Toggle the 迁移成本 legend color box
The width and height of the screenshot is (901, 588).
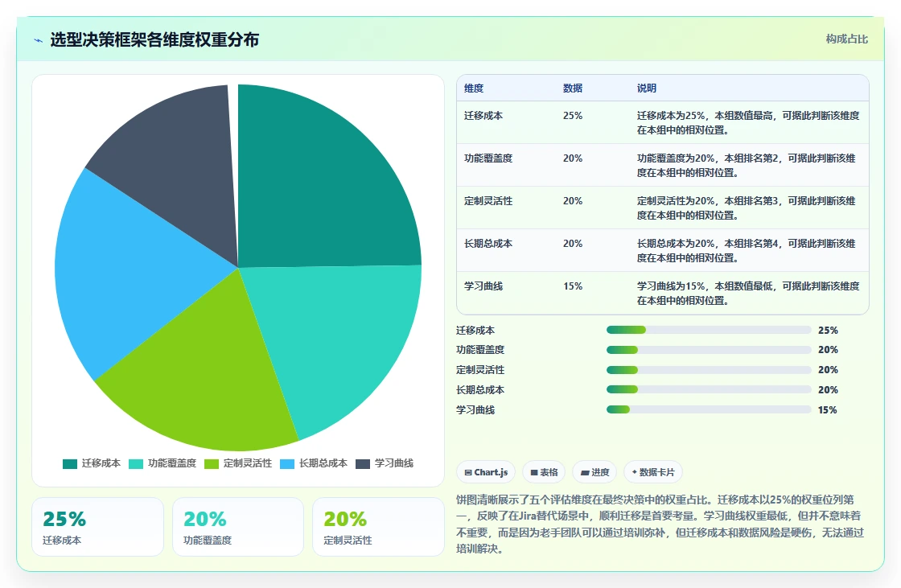tap(69, 464)
